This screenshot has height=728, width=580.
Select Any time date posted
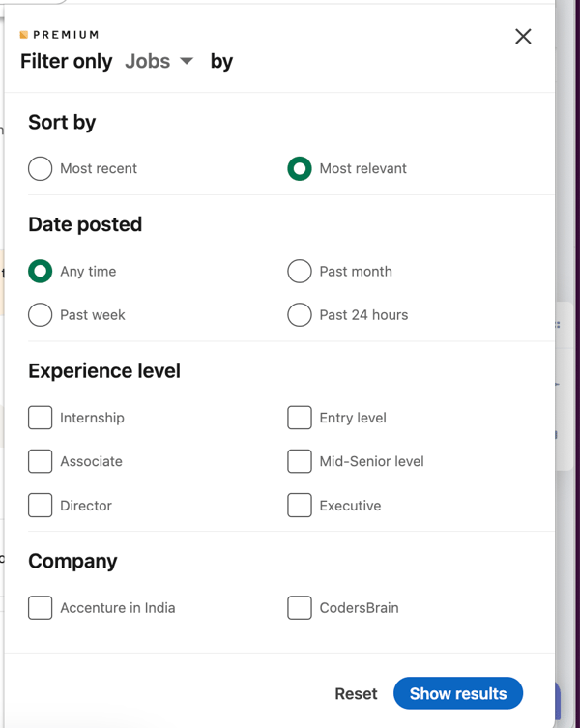coord(41,272)
